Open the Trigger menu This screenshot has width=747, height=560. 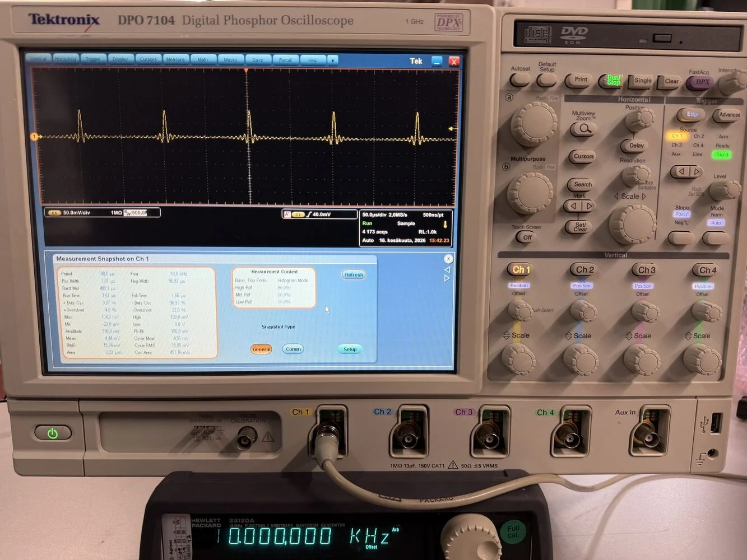pyautogui.click(x=93, y=59)
